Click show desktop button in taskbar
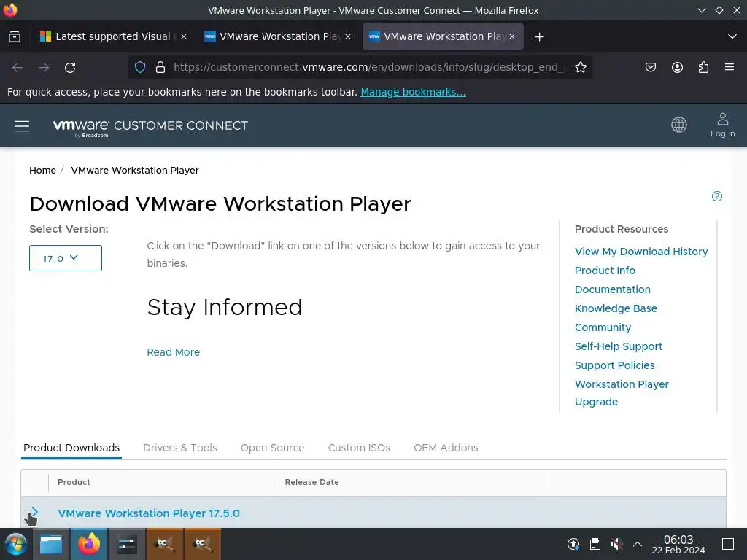747x560 pixels. pyautogui.click(x=728, y=544)
